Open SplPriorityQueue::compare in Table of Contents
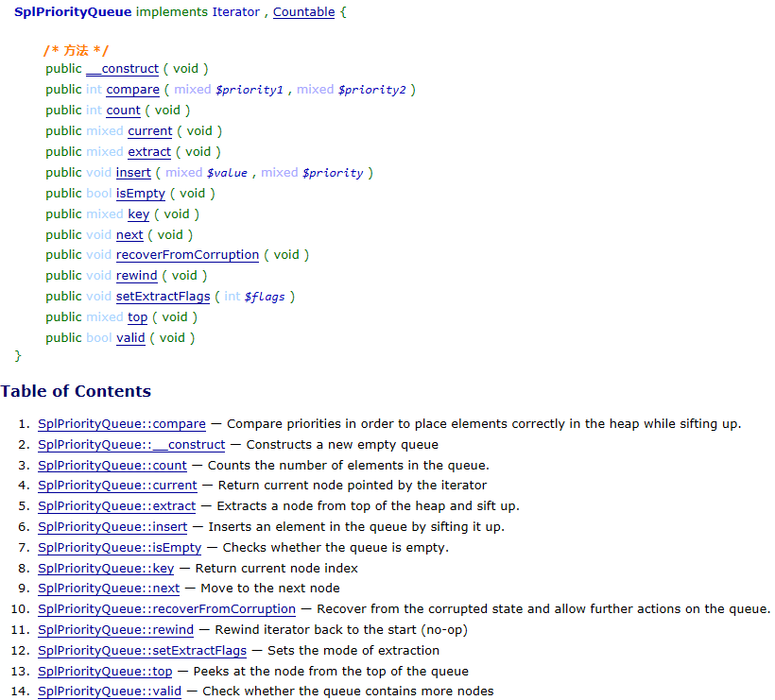The width and height of the screenshot is (775, 700). coord(122,424)
